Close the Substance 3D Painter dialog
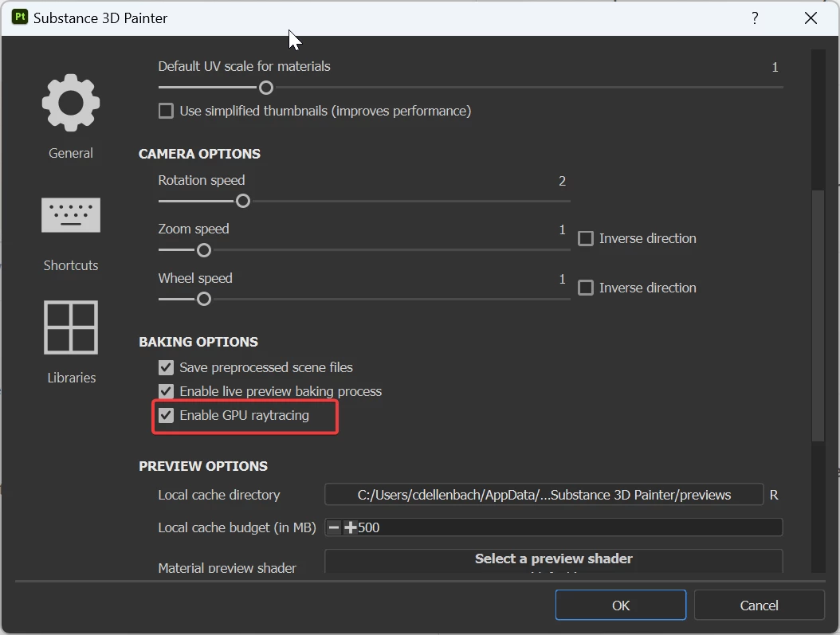This screenshot has width=840, height=635. [811, 18]
